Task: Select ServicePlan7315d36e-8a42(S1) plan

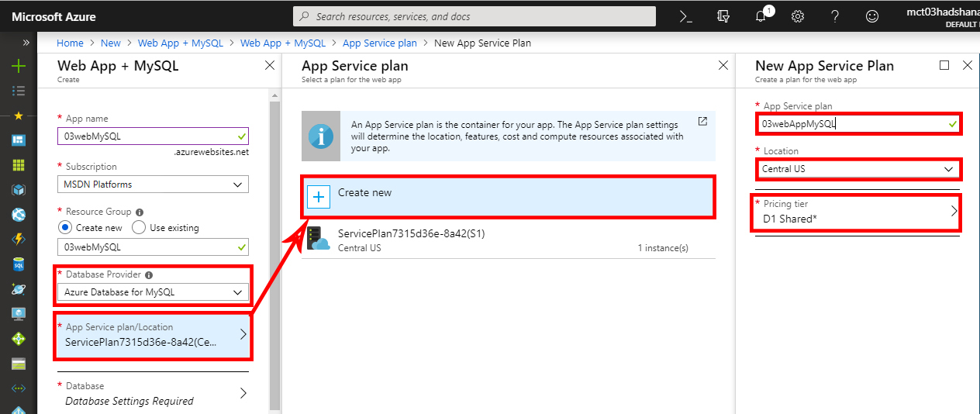Action: 507,240
